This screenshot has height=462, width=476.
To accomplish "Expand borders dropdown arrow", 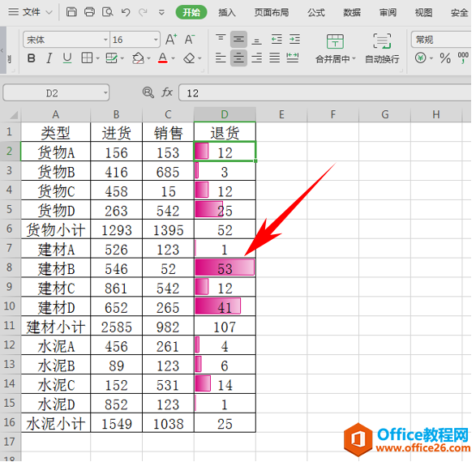I will pyautogui.click(x=98, y=58).
